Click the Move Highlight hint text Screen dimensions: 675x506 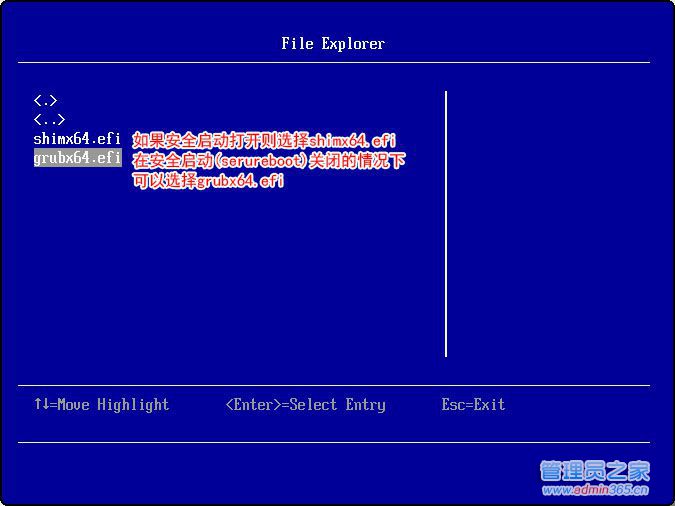click(x=102, y=405)
